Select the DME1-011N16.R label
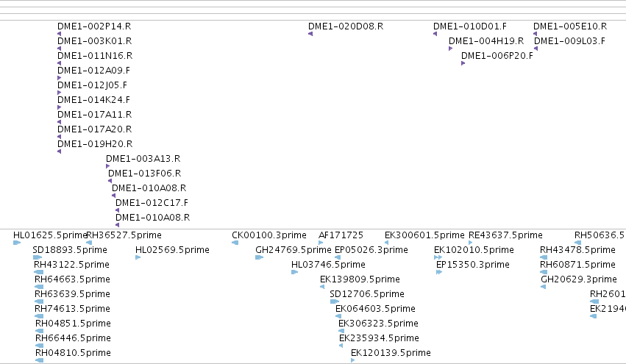Screen dimensions: 626x364 click(x=95, y=56)
